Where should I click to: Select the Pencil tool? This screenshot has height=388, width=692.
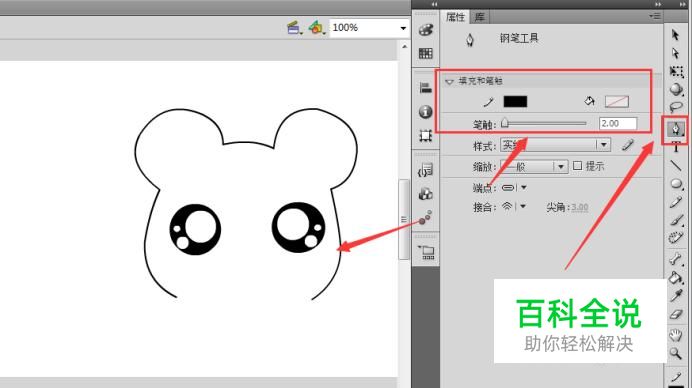[676, 202]
